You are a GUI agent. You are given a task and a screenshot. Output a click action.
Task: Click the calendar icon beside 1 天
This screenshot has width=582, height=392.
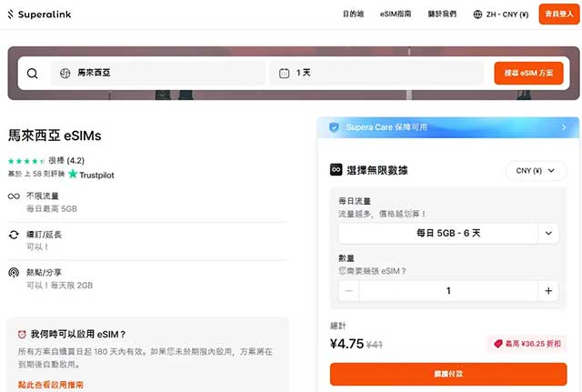point(285,73)
